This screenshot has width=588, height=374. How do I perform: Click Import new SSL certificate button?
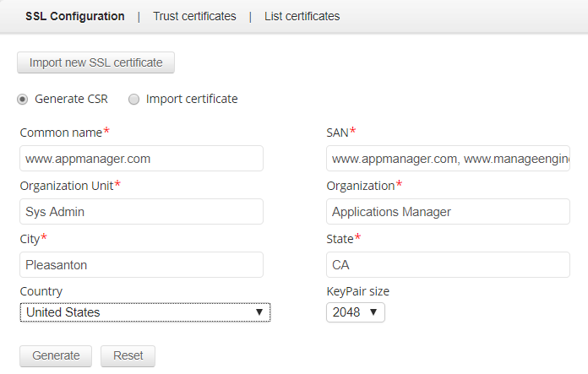(95, 62)
